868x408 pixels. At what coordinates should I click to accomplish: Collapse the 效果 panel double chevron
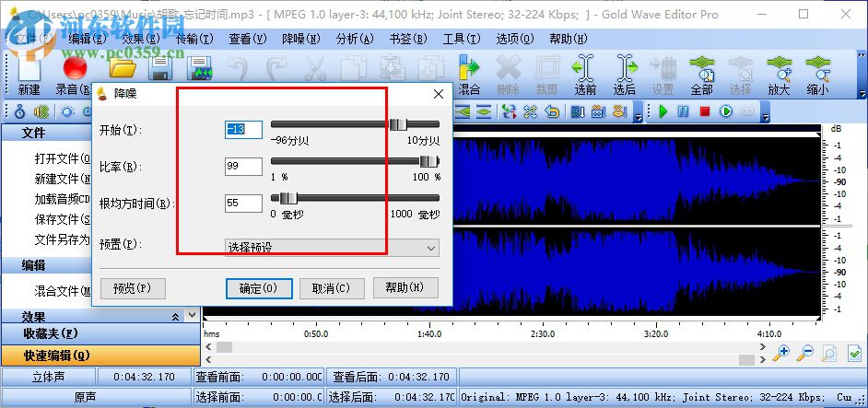[175, 317]
